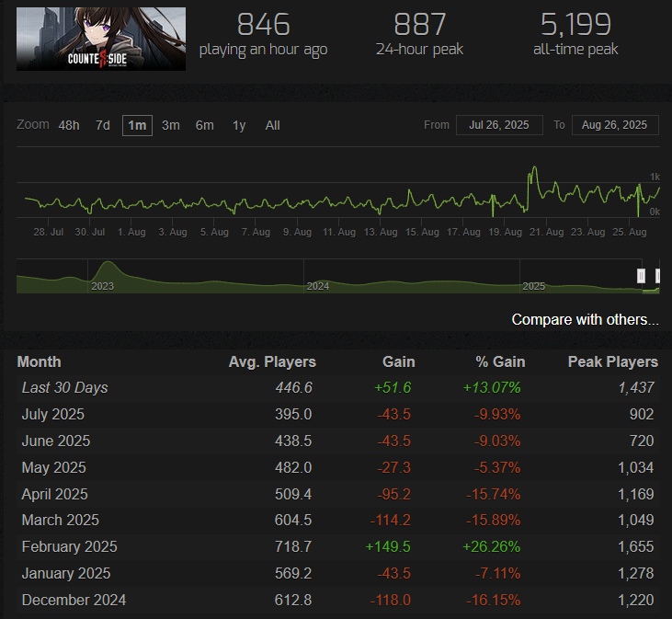672x619 pixels.
Task: Open the CounterSide game banner image
Action: coord(101,39)
